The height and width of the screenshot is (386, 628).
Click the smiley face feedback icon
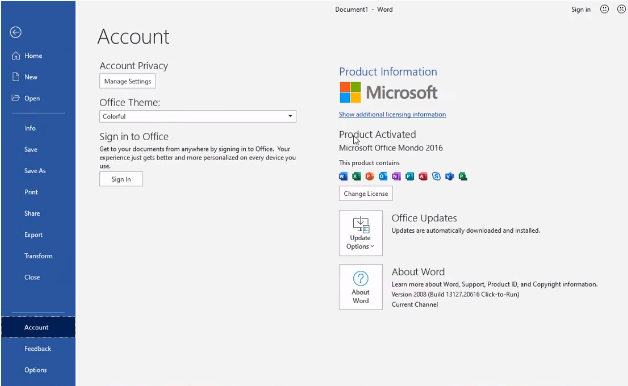click(604, 9)
